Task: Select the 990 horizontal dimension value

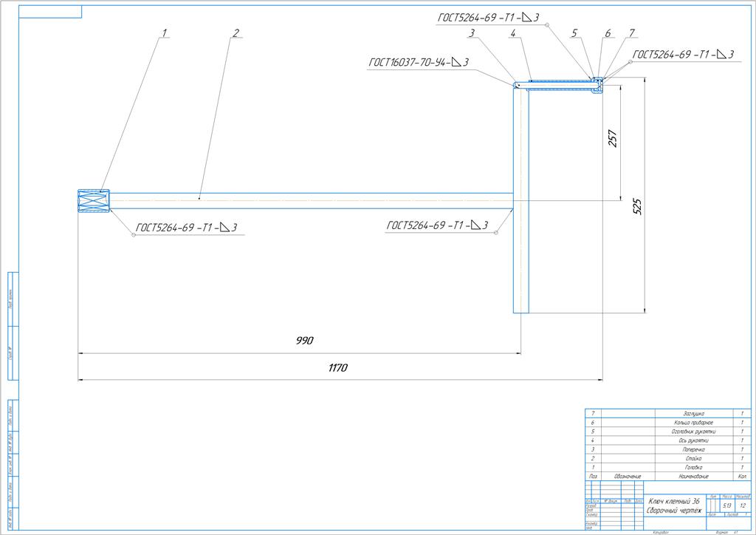Action: [305, 341]
